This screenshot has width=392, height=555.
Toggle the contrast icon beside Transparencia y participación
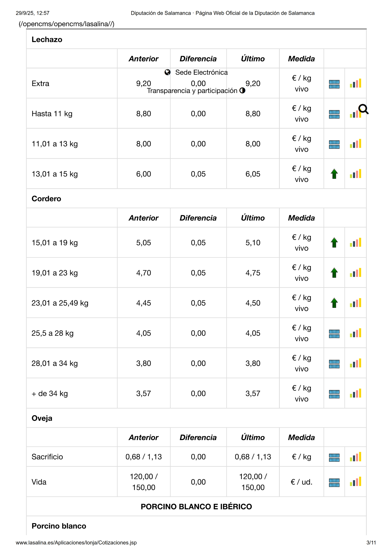(242, 90)
